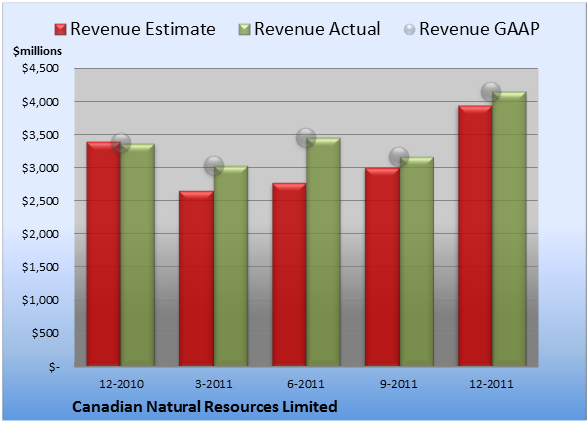Click the red Revenue Estimate legend swatch

(60, 30)
